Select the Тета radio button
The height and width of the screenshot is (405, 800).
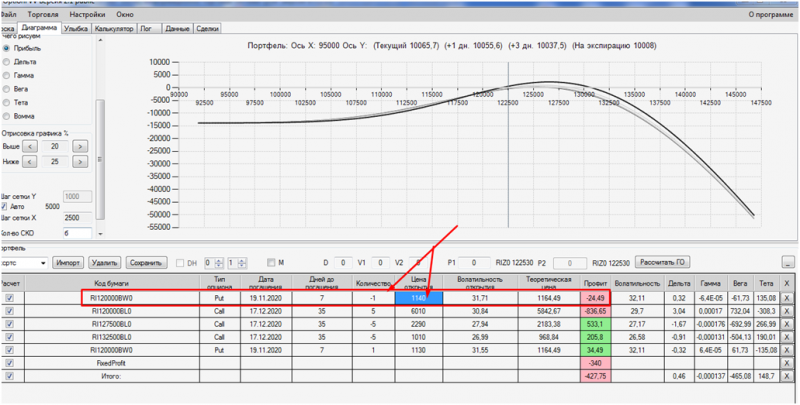7,103
